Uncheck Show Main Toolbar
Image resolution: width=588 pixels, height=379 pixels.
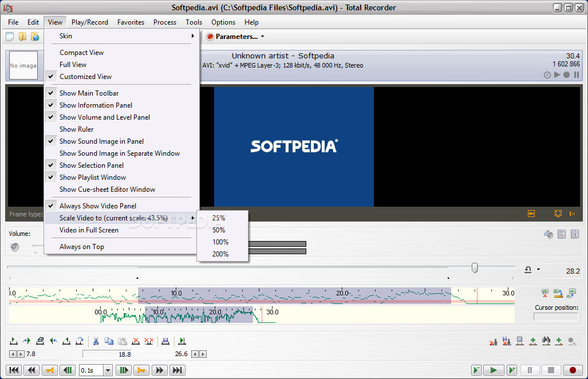122,93
